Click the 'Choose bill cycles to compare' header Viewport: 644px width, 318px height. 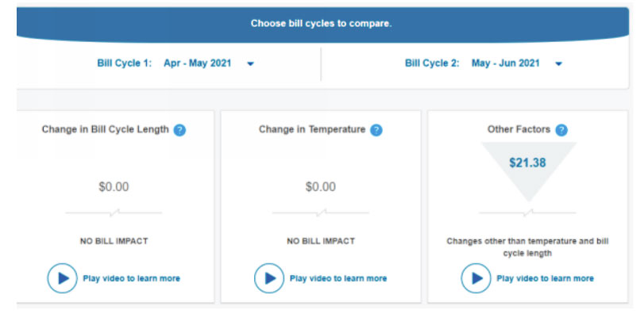coord(321,24)
